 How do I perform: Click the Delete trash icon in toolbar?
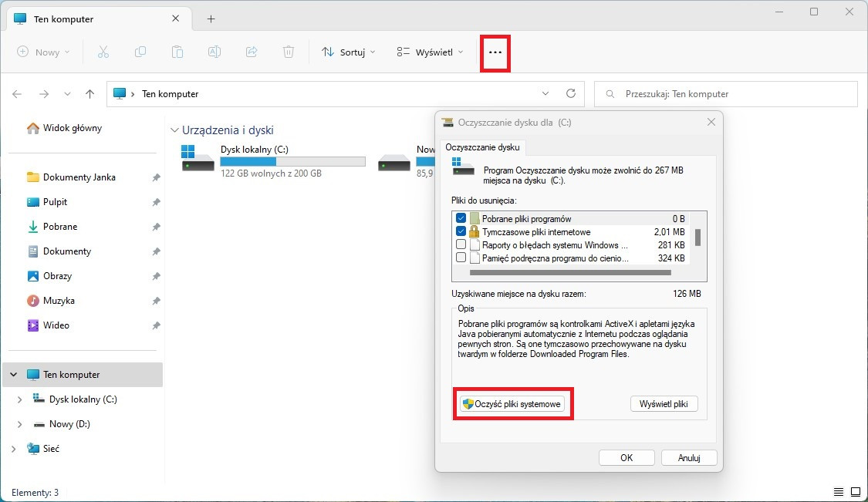click(x=289, y=52)
